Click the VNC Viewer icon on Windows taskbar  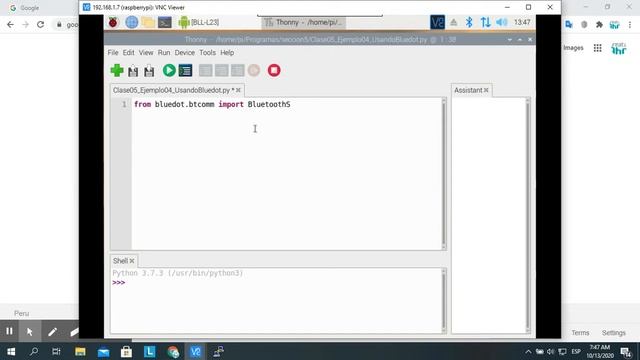tap(196, 351)
